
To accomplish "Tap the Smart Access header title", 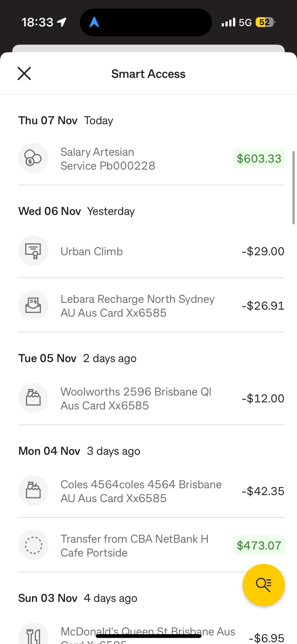I will point(148,74).
